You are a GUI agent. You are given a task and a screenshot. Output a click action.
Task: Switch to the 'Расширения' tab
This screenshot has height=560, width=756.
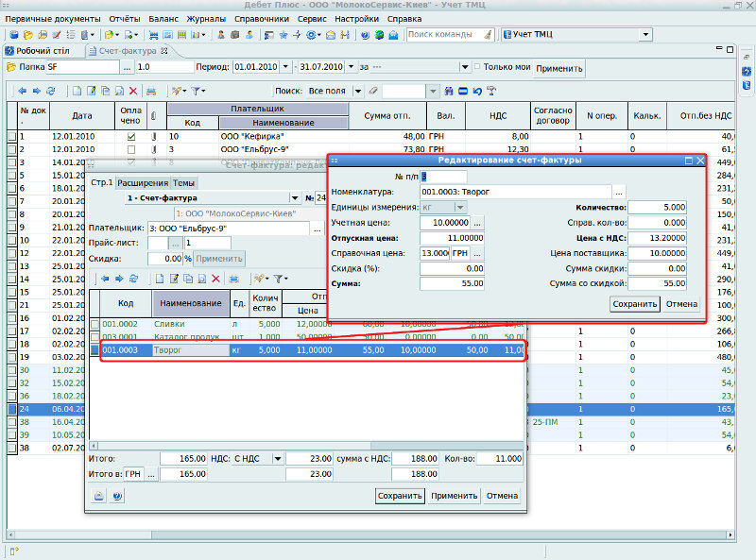point(143,183)
